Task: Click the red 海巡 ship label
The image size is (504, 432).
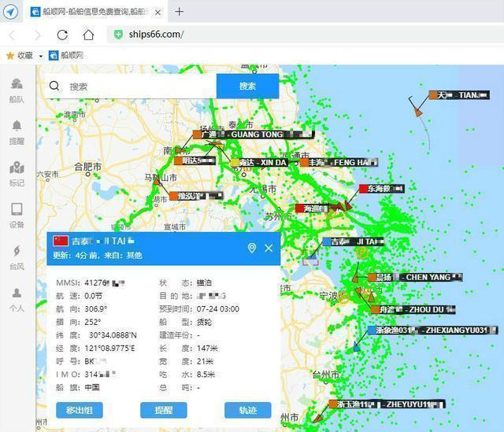Action: click(x=313, y=209)
